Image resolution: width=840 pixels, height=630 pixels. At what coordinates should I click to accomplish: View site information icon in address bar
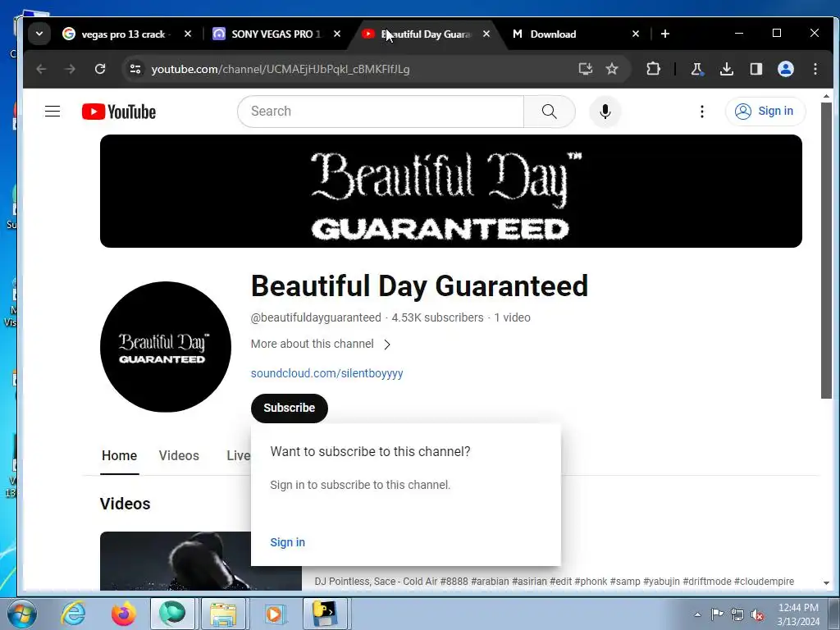(135, 69)
